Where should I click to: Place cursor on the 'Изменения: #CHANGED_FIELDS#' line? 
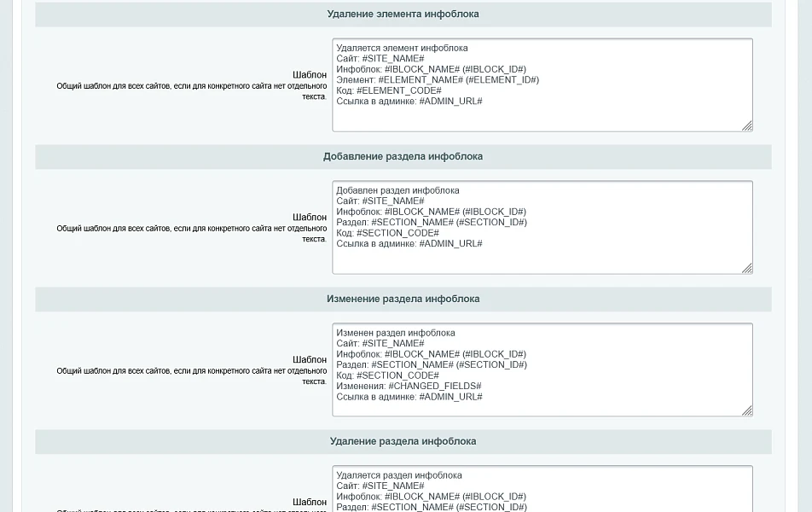pos(409,386)
